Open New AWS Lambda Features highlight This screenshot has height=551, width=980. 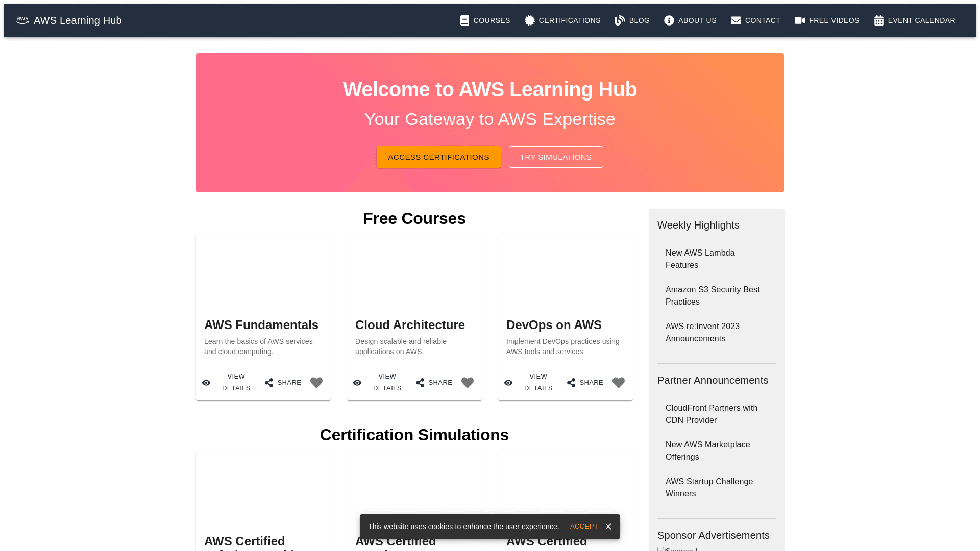tap(700, 259)
